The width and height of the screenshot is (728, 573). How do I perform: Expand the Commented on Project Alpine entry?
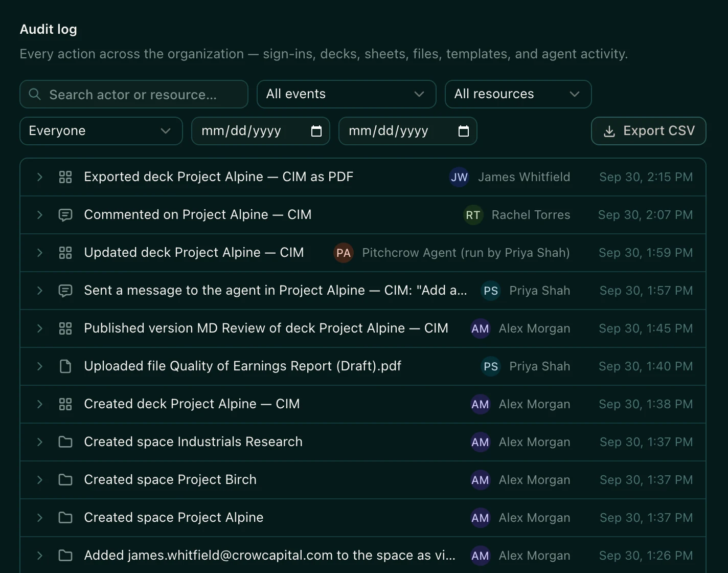(x=39, y=215)
